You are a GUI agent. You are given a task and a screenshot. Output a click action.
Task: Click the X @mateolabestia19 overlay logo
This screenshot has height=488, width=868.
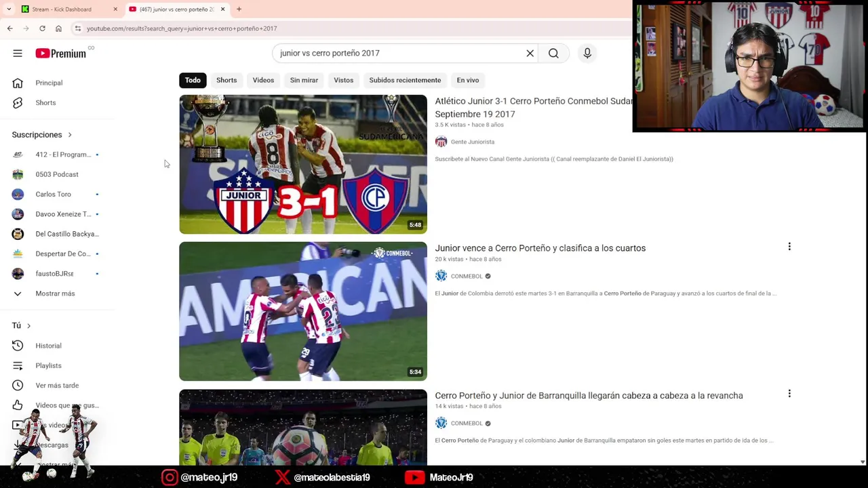[282, 477]
